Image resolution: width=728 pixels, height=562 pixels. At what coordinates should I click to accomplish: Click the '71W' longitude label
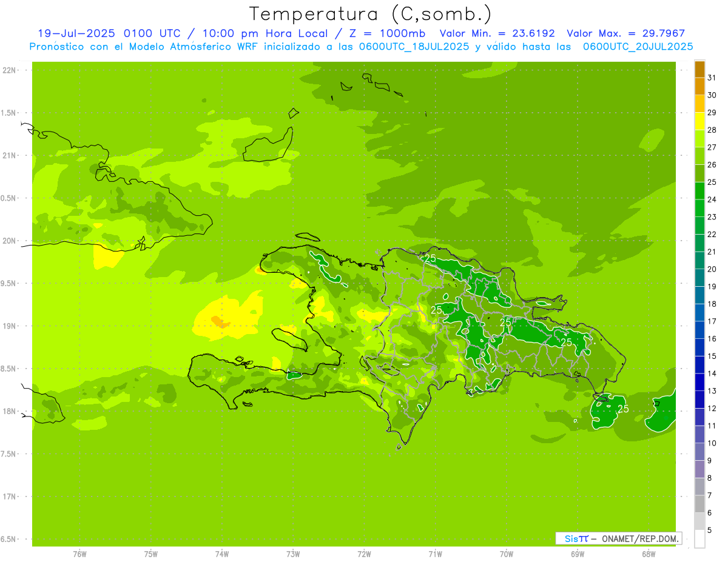[x=435, y=554]
